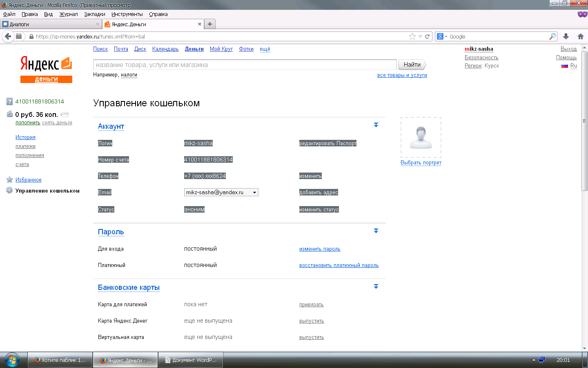
Task: Collapse the Пароль section arrow
Action: 376,231
